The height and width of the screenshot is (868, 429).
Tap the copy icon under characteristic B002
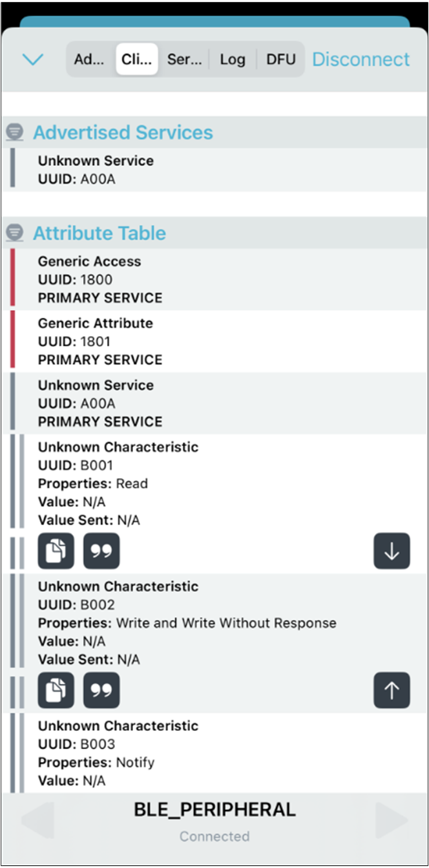[56, 690]
